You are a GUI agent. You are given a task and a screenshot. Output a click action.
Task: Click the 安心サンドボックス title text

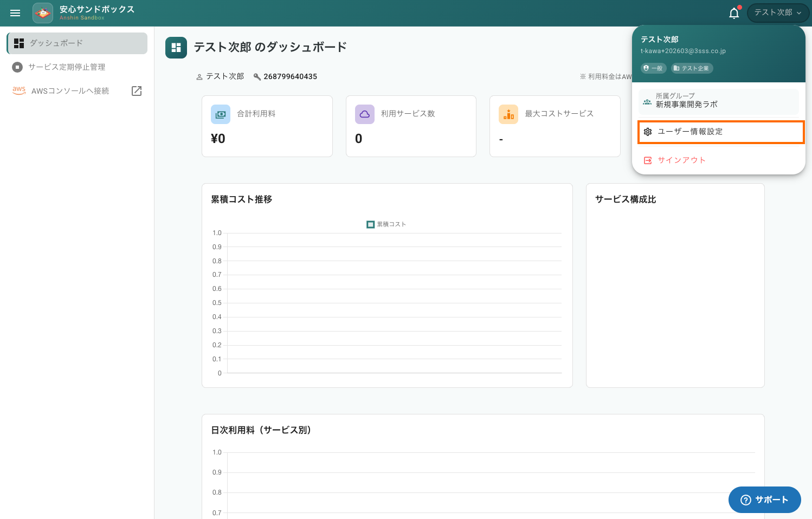tap(97, 9)
